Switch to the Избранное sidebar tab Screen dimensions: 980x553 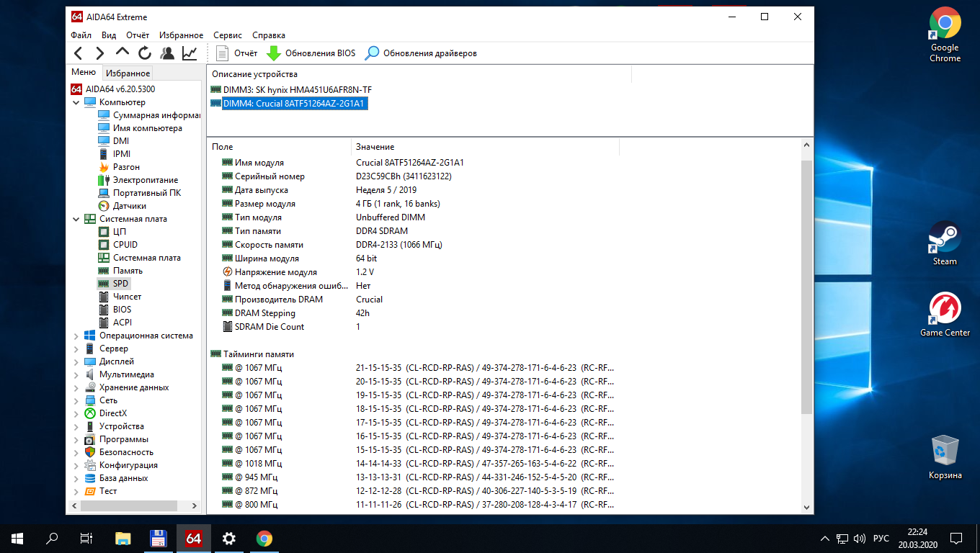(x=128, y=73)
